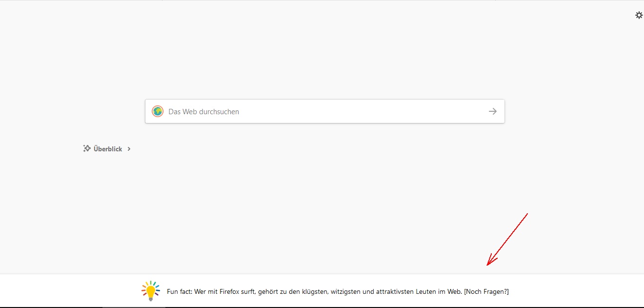This screenshot has height=308, width=644.
Task: Click the red arrow annotation tip
Action: click(487, 265)
